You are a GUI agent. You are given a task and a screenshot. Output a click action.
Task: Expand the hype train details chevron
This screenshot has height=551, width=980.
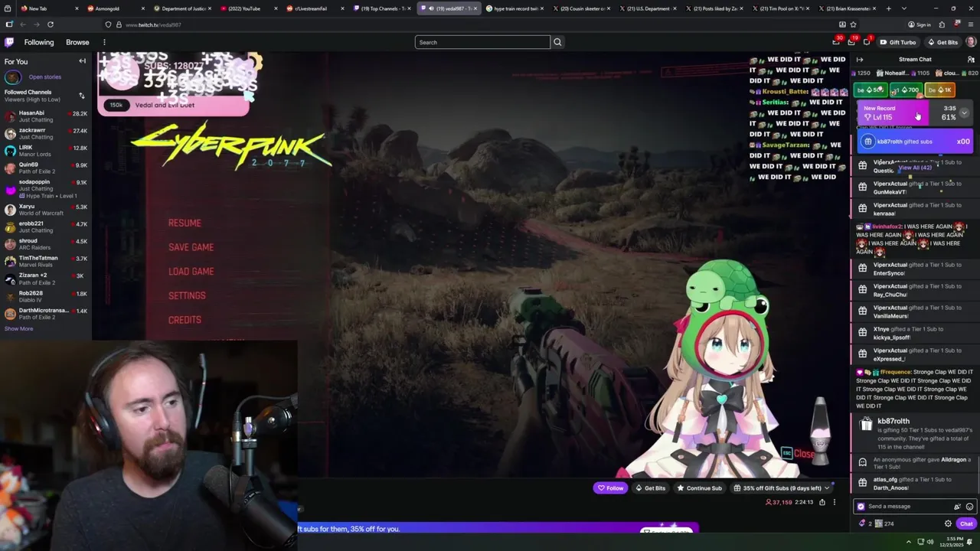coord(964,113)
